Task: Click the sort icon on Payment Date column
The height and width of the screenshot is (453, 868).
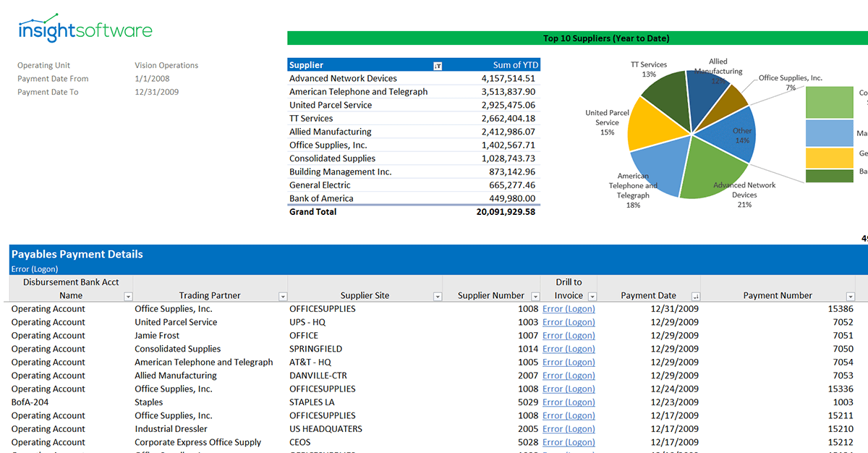Action: pyautogui.click(x=696, y=296)
